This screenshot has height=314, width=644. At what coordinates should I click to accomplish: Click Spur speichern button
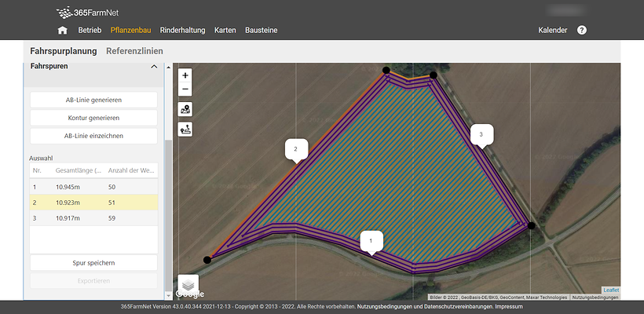[x=93, y=262]
